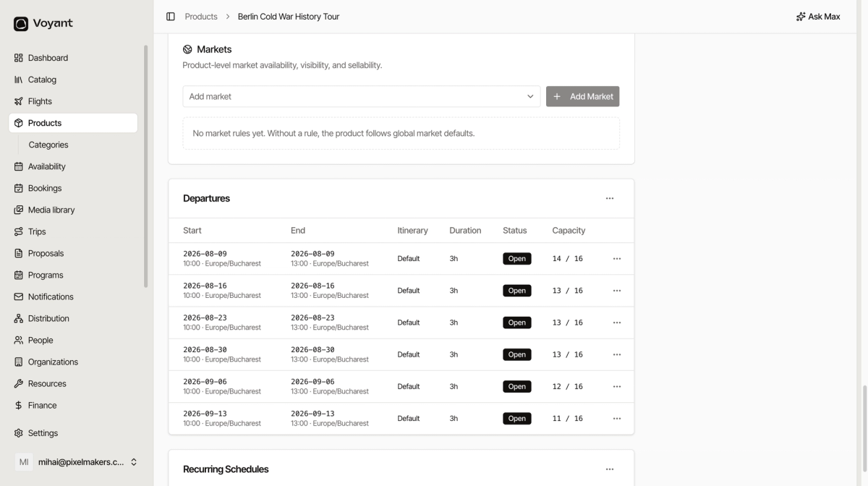Image resolution: width=868 pixels, height=486 pixels.
Task: Toggle the sidebar panel icon
Action: [171, 17]
